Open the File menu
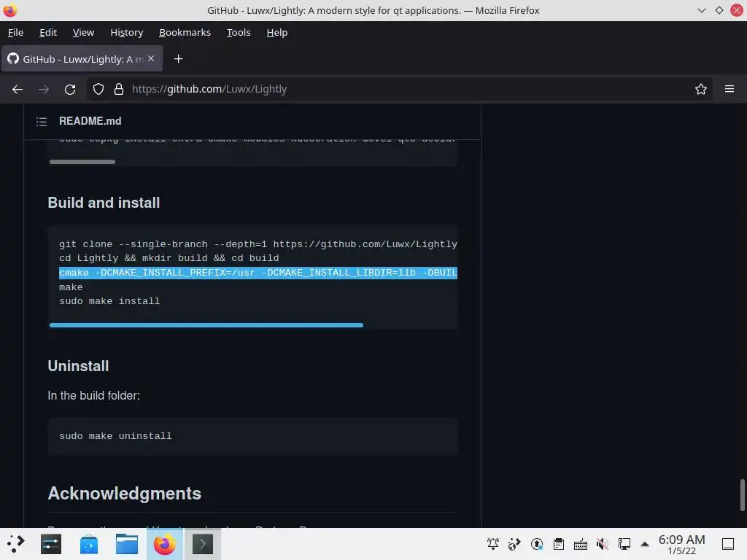The image size is (747, 560). [16, 32]
